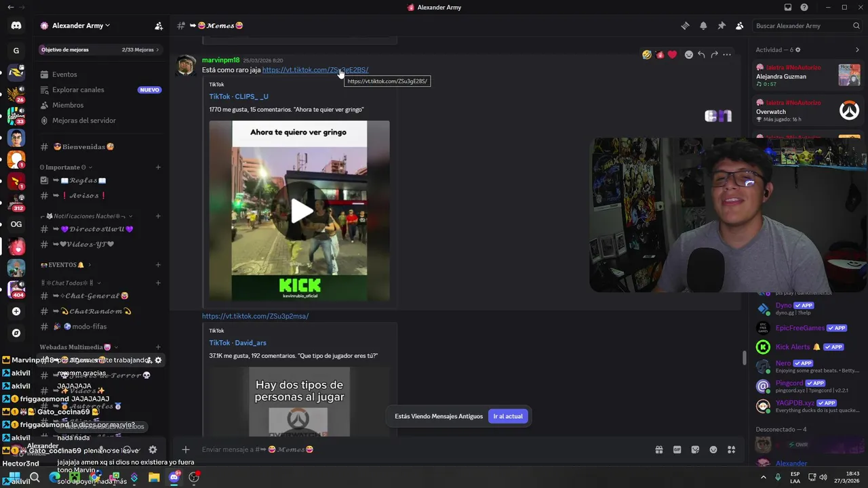Open Kick Alerts bot in member list

click(808, 347)
